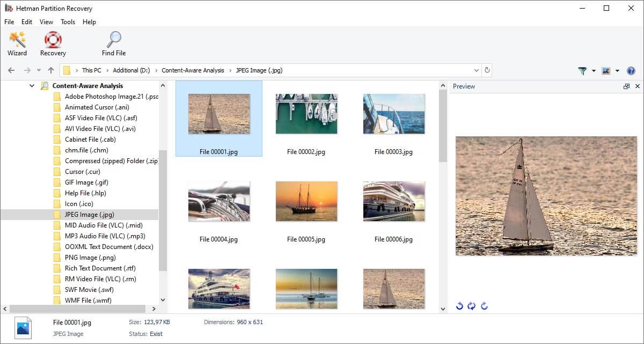644x344 pixels.
Task: Rotate preview image right
Action: click(484, 306)
